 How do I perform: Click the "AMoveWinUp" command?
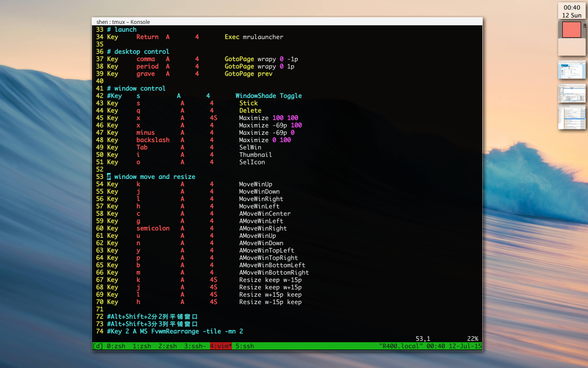258,236
